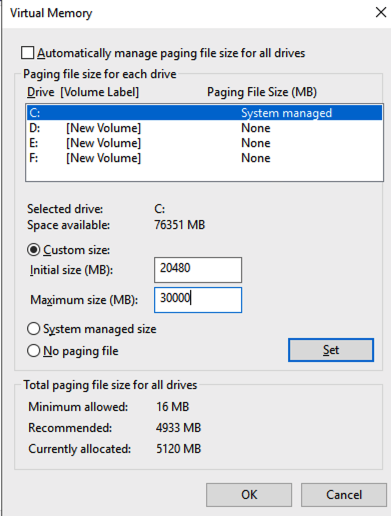
Task: Click empty area below F: in drive list
Action: 204,173
